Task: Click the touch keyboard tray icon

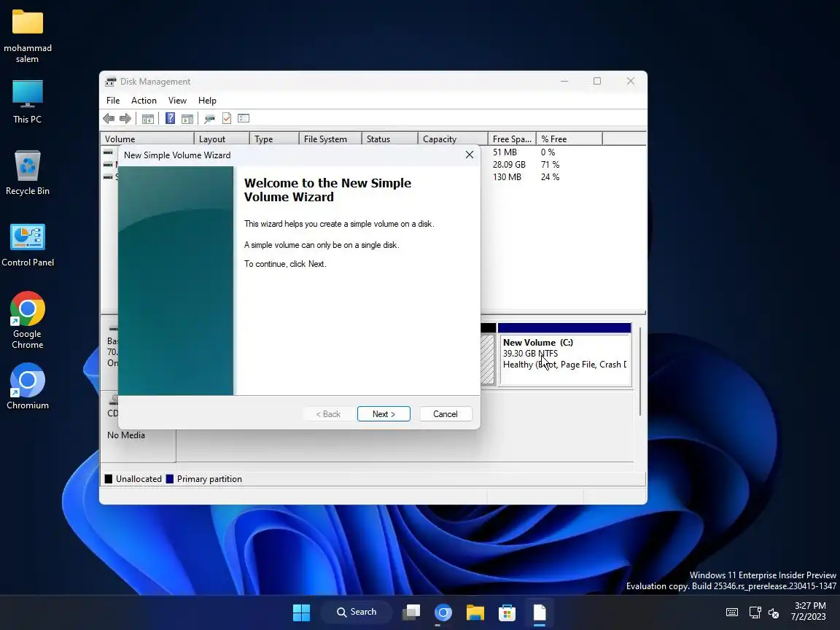Action: coord(732,612)
